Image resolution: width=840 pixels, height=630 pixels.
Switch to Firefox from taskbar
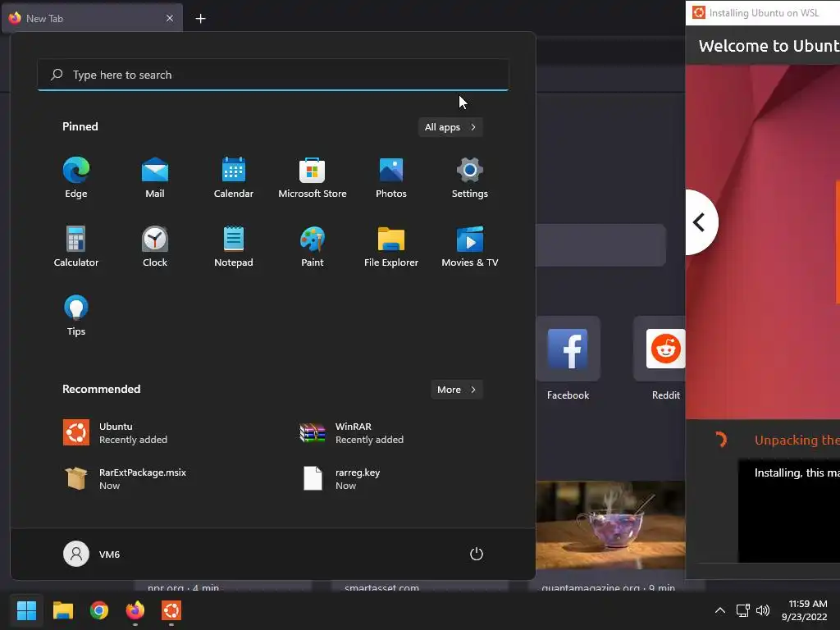click(x=135, y=610)
